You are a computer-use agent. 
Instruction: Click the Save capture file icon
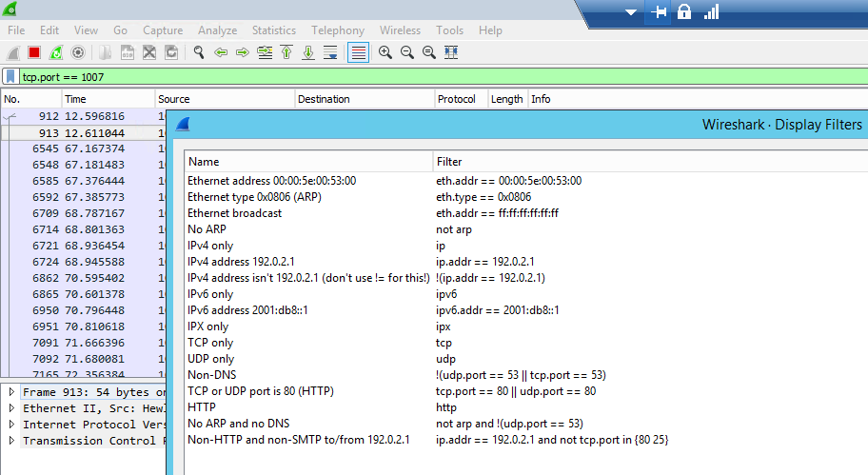tap(128, 52)
